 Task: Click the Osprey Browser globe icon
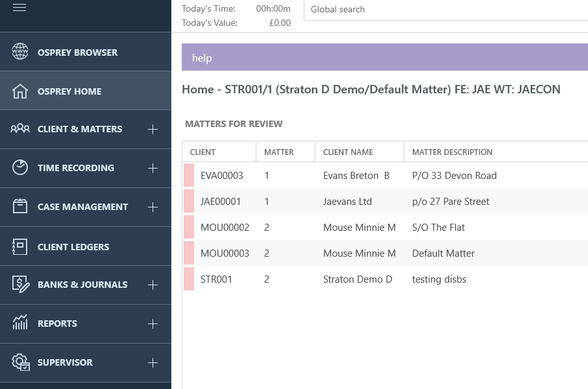tap(20, 51)
